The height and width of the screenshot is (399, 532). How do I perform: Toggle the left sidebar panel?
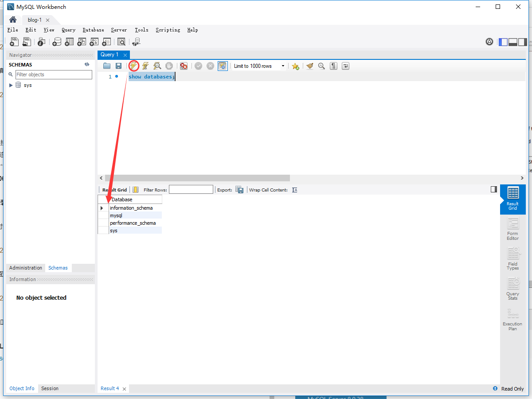(503, 42)
